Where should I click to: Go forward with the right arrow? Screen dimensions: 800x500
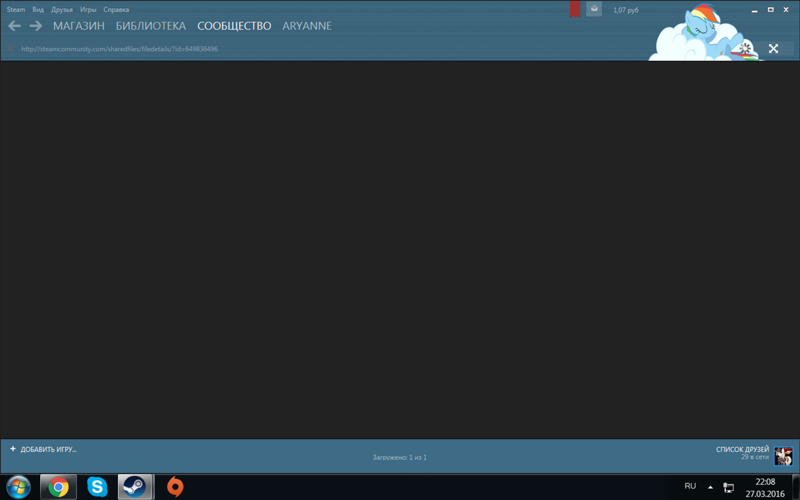[36, 26]
